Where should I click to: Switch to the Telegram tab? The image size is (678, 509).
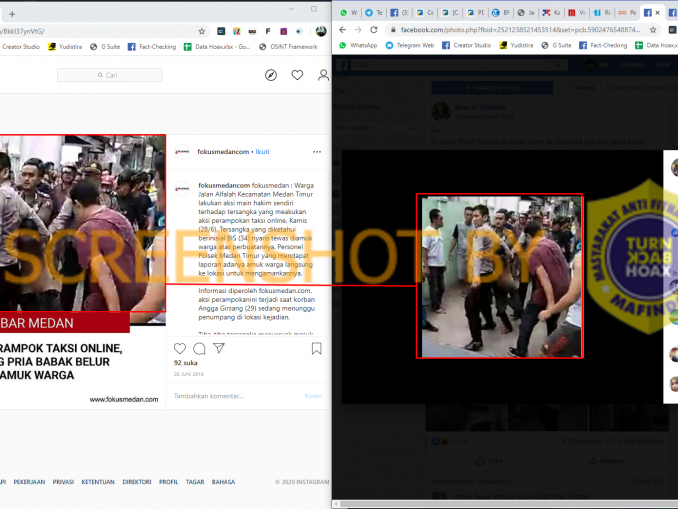374,13
